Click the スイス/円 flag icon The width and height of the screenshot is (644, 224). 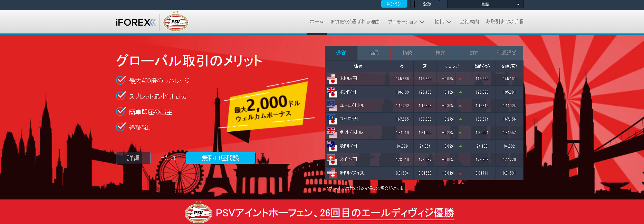coord(331,160)
